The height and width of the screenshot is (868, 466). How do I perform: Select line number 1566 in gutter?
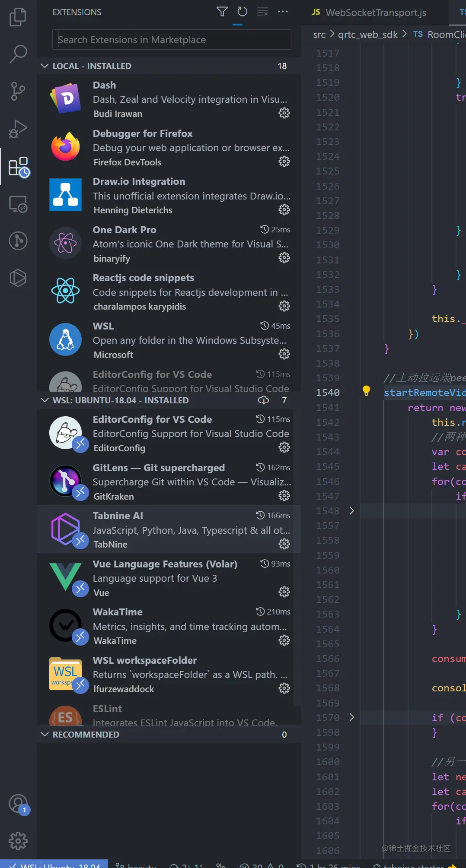pyautogui.click(x=328, y=659)
